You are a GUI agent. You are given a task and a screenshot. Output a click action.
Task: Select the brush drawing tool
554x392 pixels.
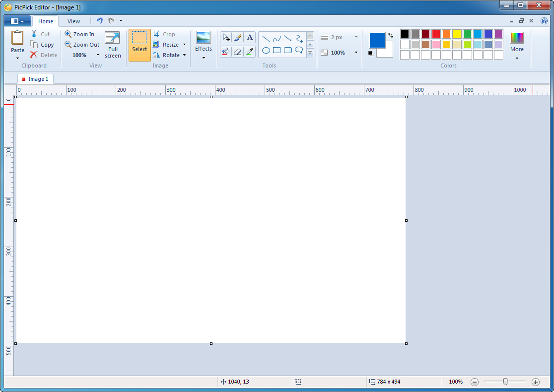click(238, 37)
